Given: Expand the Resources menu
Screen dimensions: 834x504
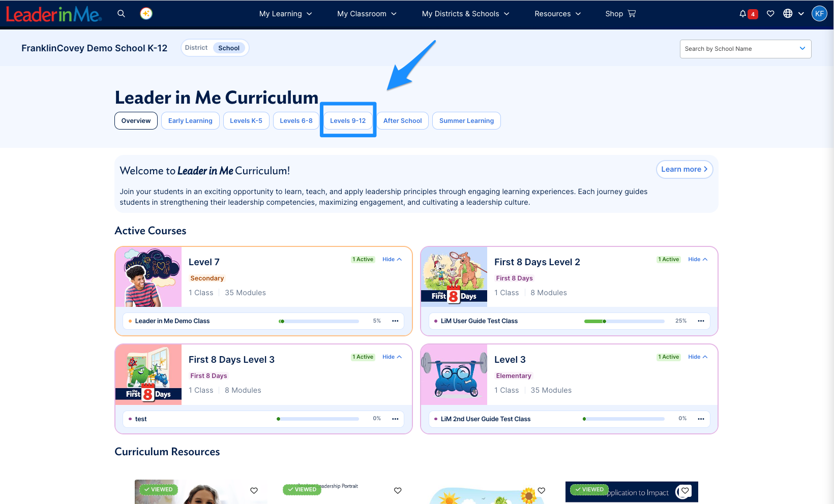Looking at the screenshot, I should 557,14.
